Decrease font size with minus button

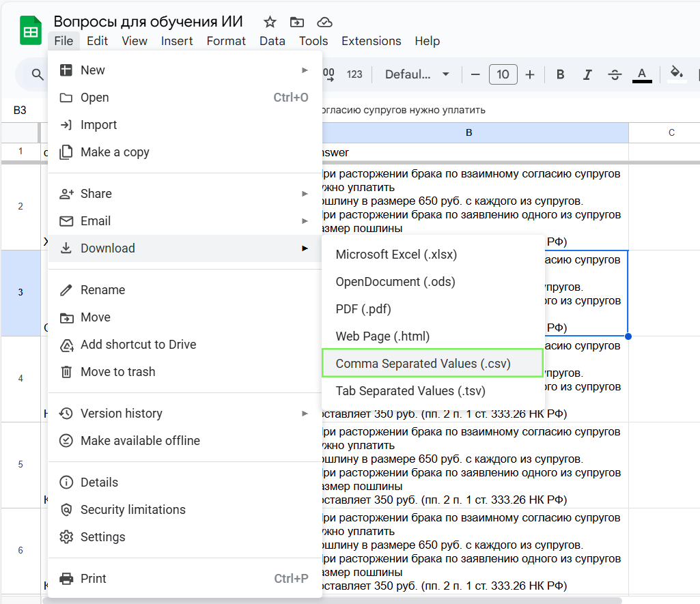click(475, 74)
